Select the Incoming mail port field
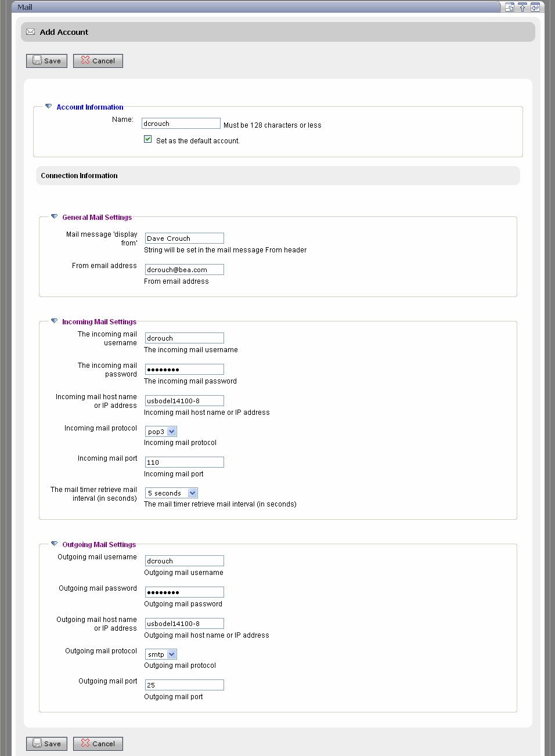 pos(183,462)
